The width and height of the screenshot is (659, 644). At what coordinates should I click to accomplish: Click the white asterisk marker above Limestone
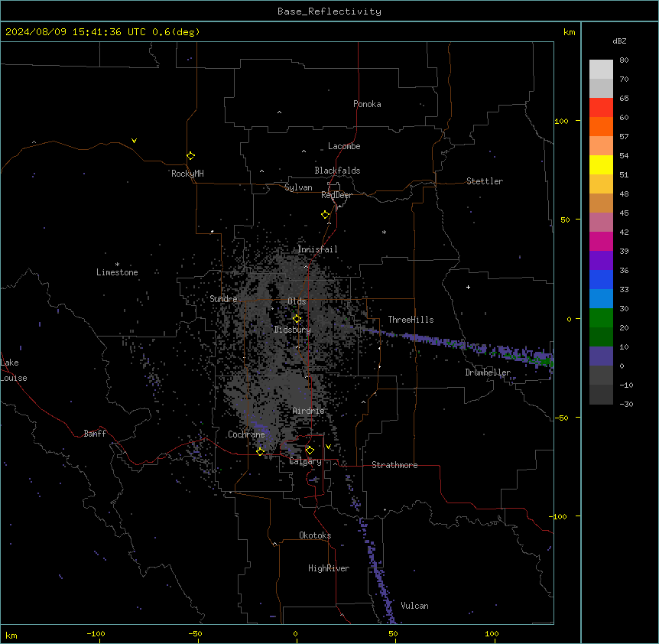[117, 265]
